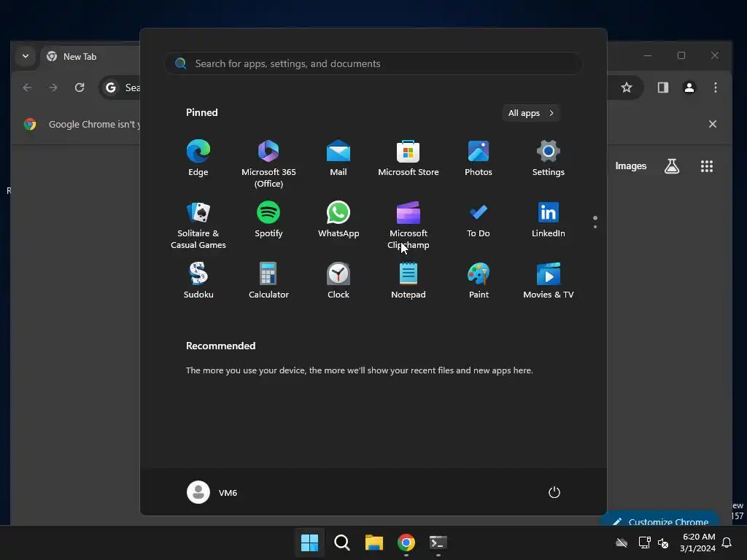Open File Explorer from the taskbar
This screenshot has width=747, height=560.
click(x=374, y=542)
